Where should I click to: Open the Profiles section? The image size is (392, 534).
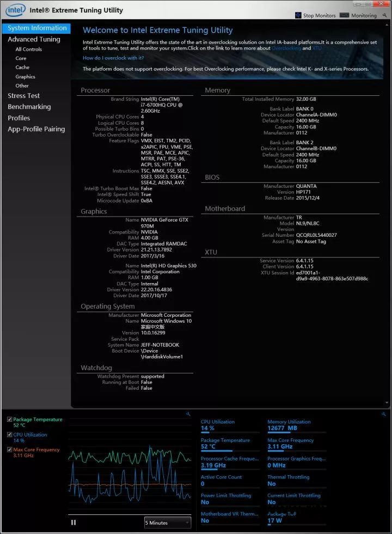coord(19,118)
